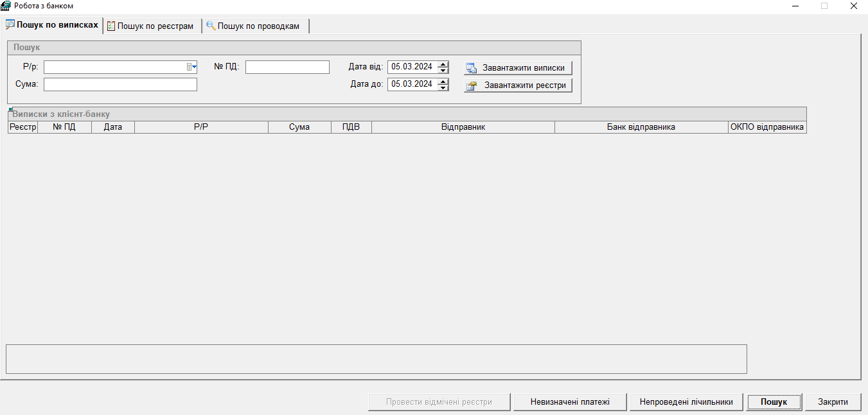This screenshot has width=868, height=415.
Task: Focus the № ПД input field
Action: click(287, 67)
